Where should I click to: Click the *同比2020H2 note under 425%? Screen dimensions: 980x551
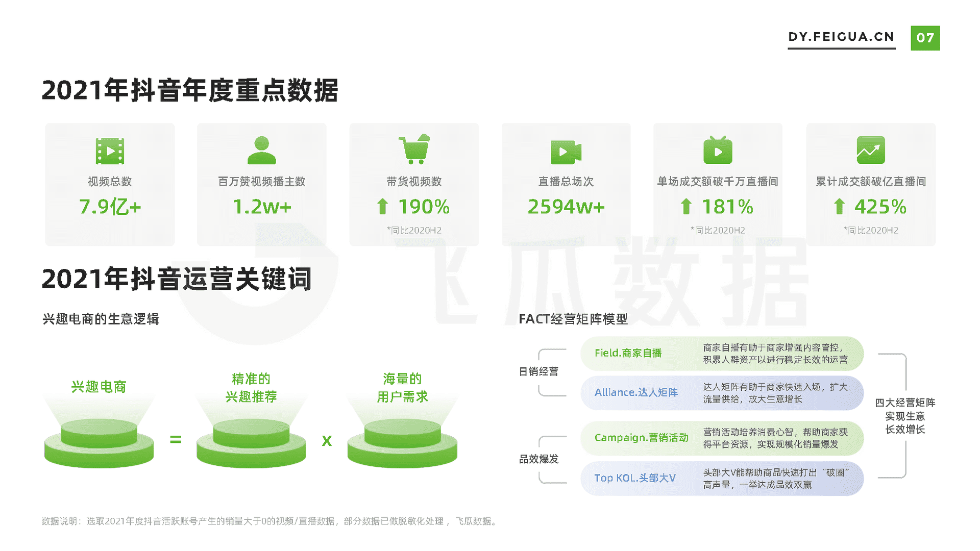871,231
